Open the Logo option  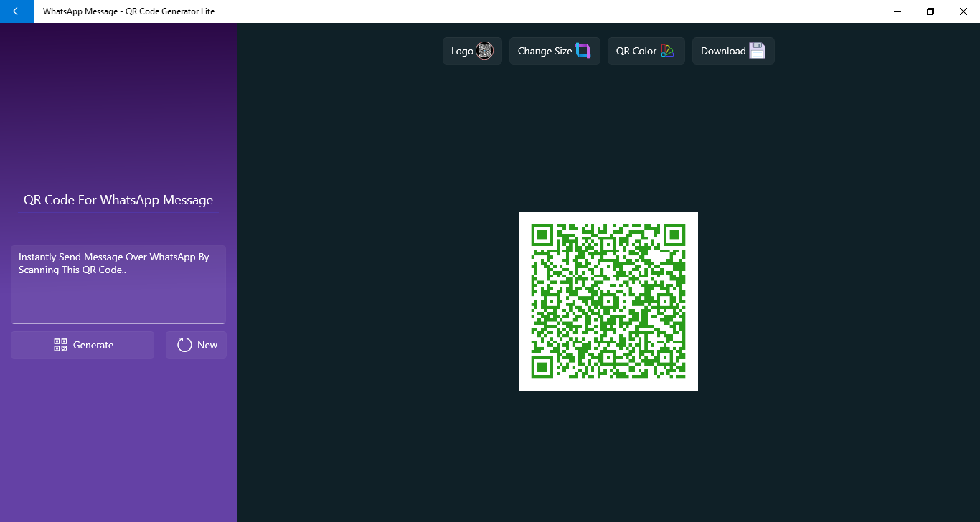472,51
